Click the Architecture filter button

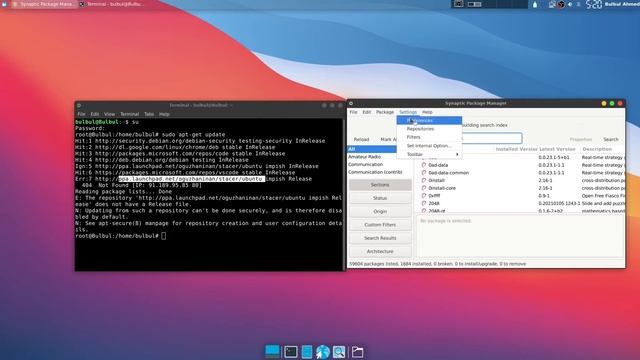point(380,251)
